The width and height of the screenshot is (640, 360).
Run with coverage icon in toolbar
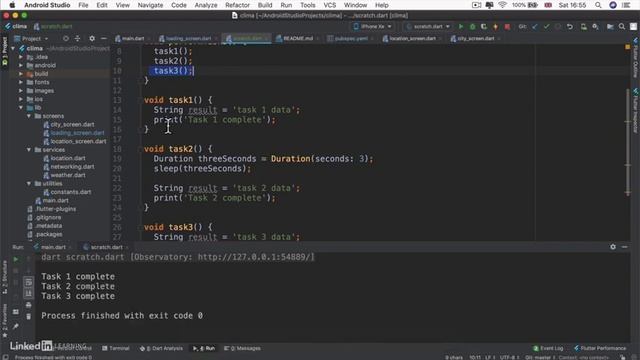tap(484, 27)
